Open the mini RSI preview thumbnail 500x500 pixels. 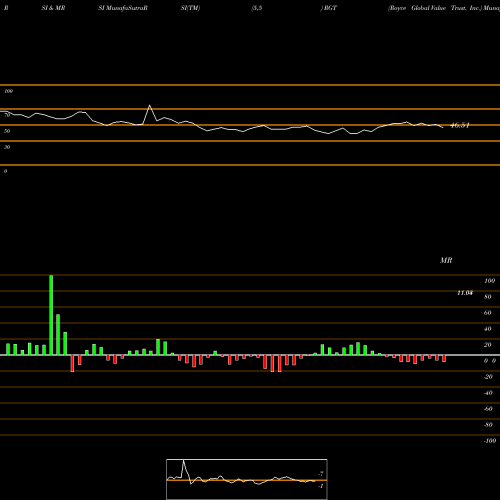click(x=247, y=479)
